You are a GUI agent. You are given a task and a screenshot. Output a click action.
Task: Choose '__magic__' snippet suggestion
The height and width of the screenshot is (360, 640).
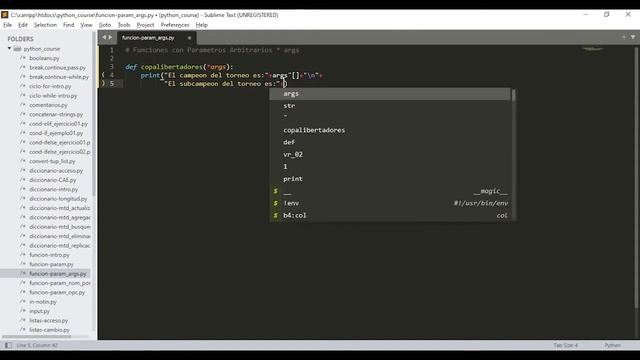(x=390, y=191)
